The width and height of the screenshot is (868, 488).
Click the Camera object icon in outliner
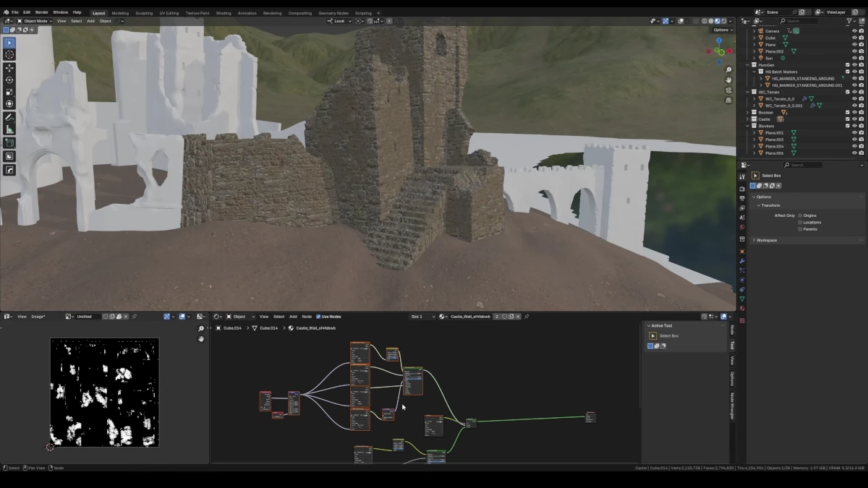761,31
